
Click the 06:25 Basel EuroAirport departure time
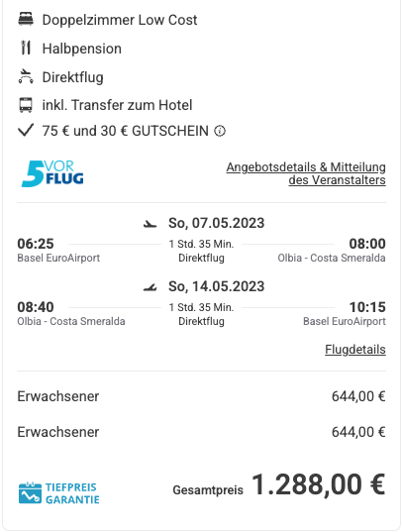point(36,244)
